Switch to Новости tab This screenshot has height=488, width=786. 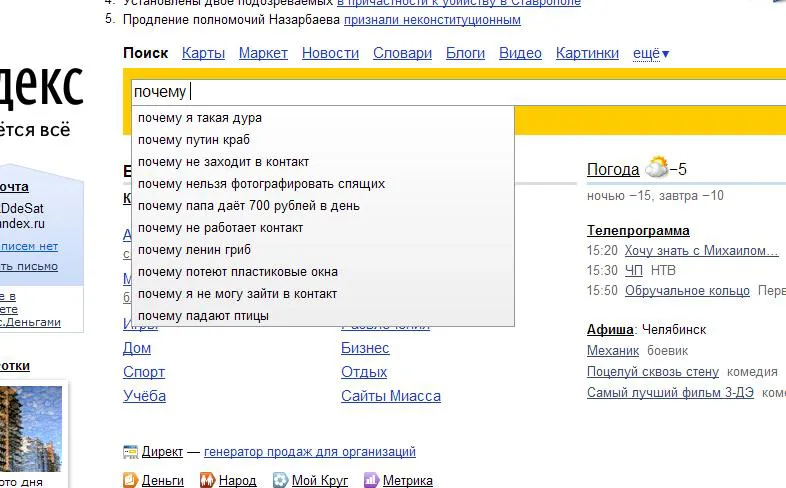pos(330,53)
